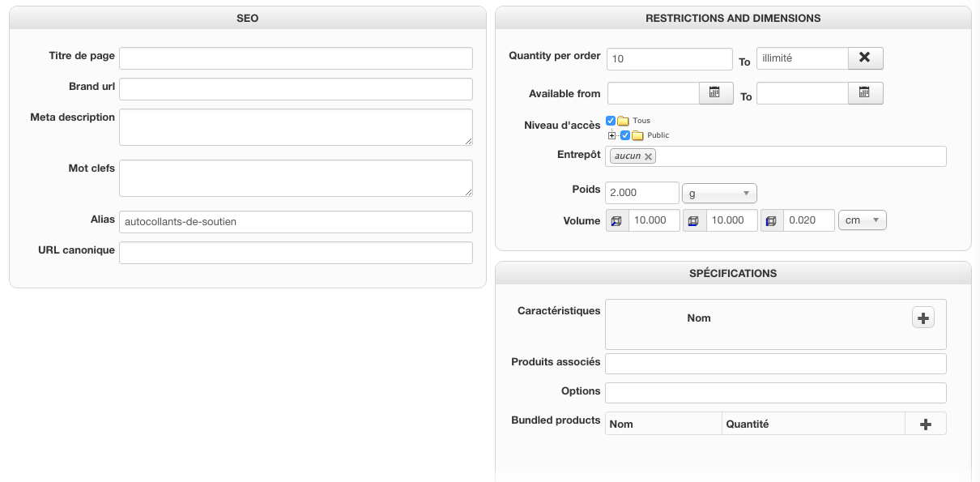Screen dimensions: 980x482
Task: Expand the Public access level tree node
Action: coord(612,135)
